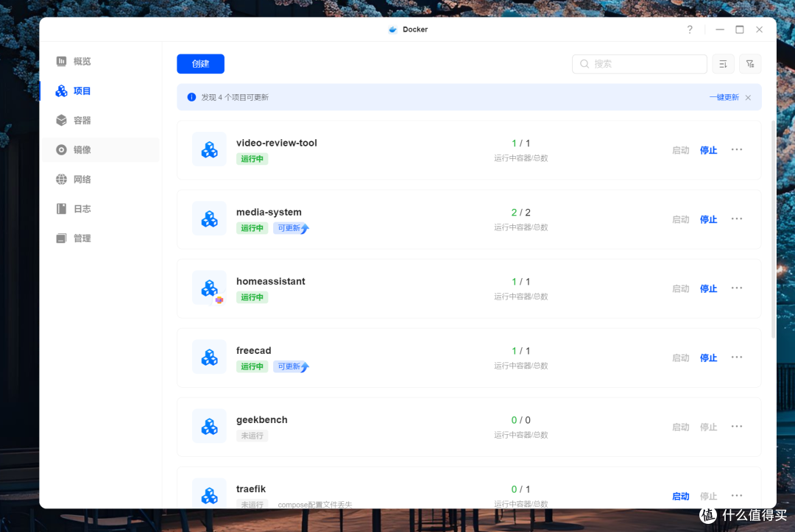Click the freecad project name

[x=253, y=350]
